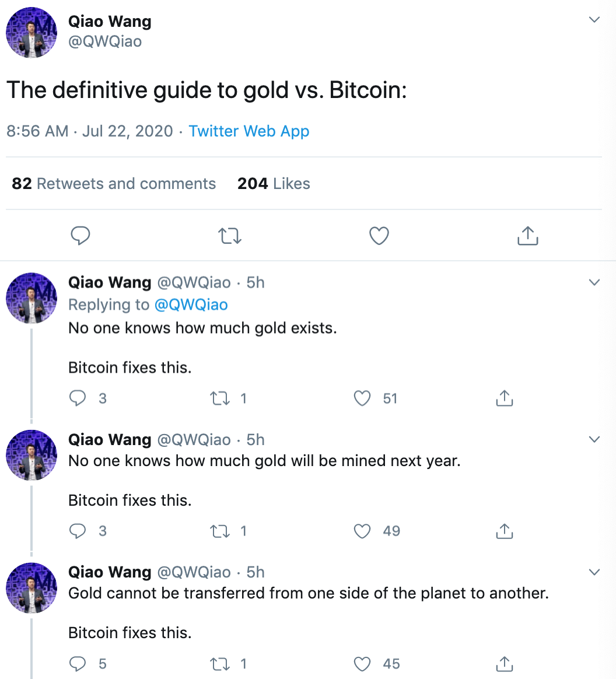Screen dimensions: 616x679
Task: Like the tweet with 45 likes
Action: click(362, 663)
